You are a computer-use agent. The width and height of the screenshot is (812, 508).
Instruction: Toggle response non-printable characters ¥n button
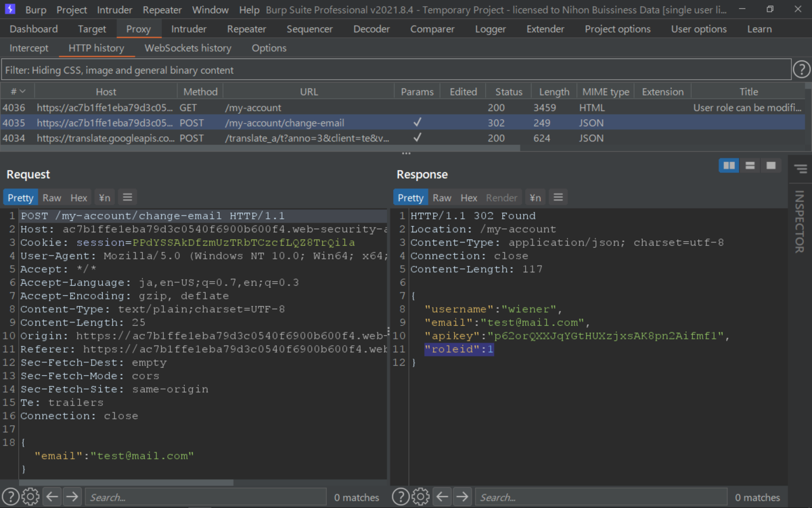coord(535,197)
